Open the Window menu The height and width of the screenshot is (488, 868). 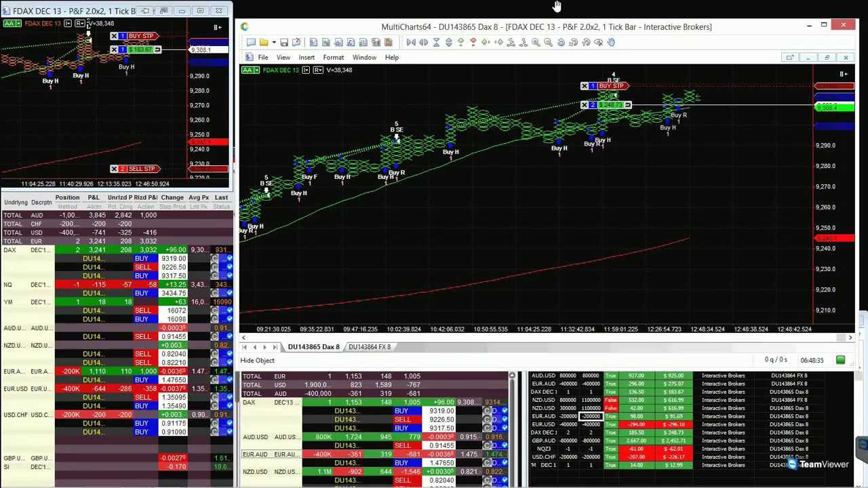point(364,58)
